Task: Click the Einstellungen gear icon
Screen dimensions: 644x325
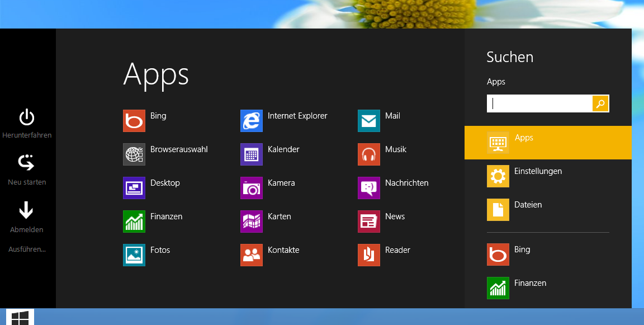Action: coord(498,176)
